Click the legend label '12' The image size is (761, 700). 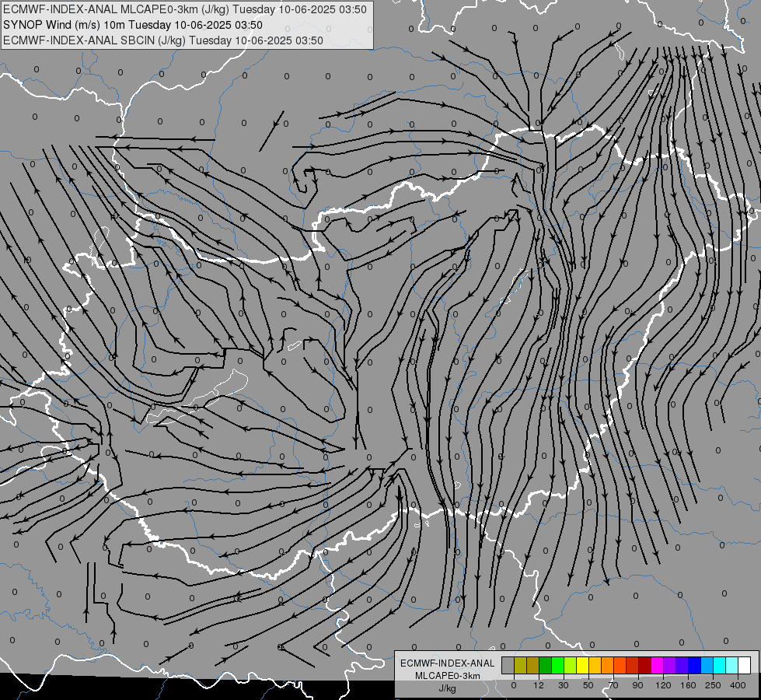coord(539,685)
